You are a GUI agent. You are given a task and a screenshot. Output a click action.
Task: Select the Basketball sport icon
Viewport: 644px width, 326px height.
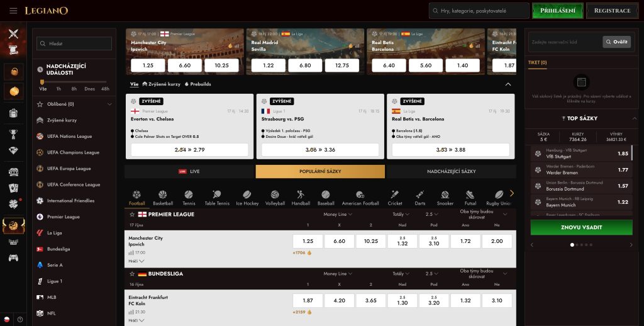click(x=163, y=198)
